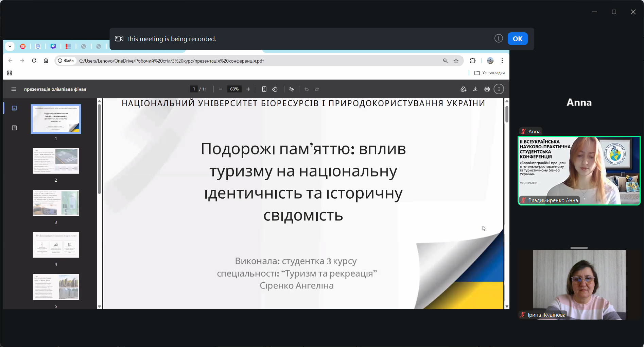Switch sidebar to document outline view
The width and height of the screenshot is (644, 347).
(14, 128)
